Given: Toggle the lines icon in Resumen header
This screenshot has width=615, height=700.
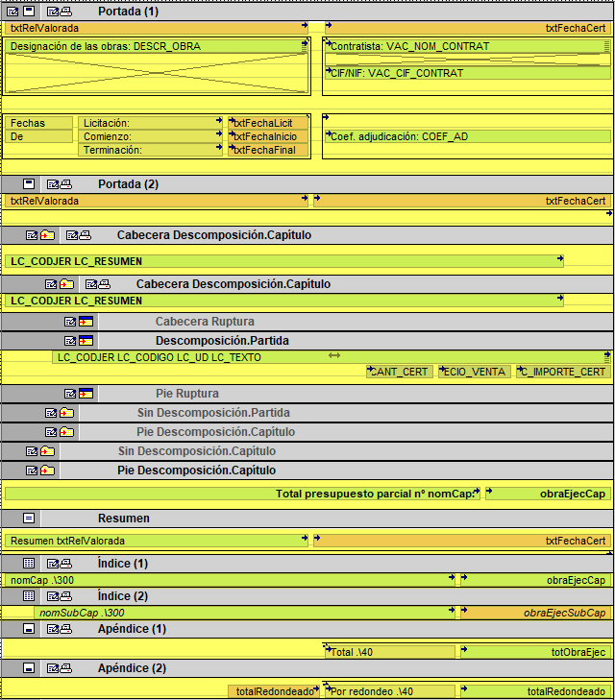Looking at the screenshot, I should tap(29, 518).
